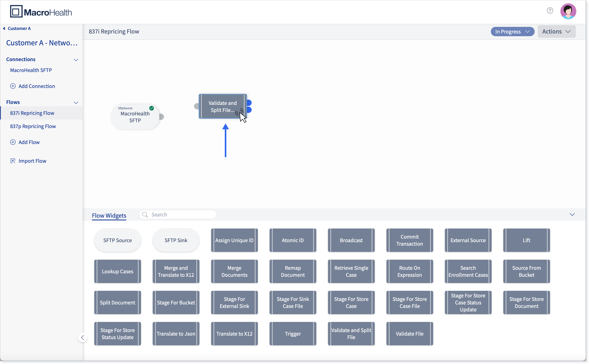Viewport: 589px width, 364px height.
Task: Select the Validate and Split File node on canvas
Action: 223,106
